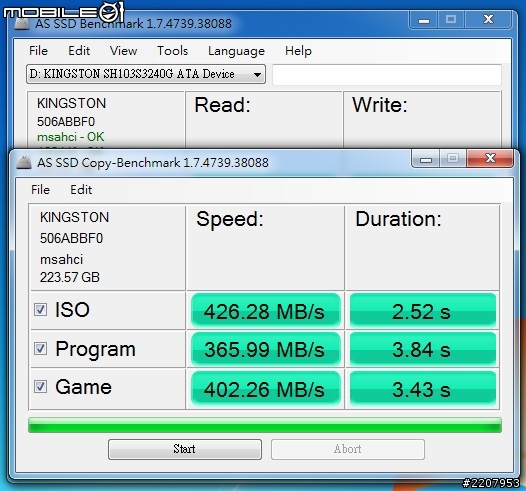Close the AS SSD Benchmark main window
This screenshot has height=491, width=526.
pyautogui.click(x=488, y=19)
